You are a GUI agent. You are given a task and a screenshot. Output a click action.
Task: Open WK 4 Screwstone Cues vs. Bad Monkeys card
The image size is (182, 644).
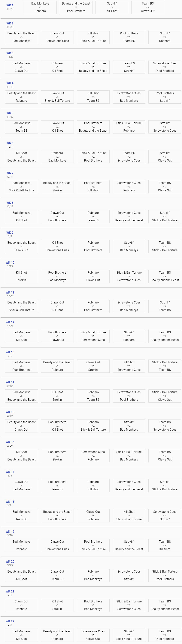point(129,97)
